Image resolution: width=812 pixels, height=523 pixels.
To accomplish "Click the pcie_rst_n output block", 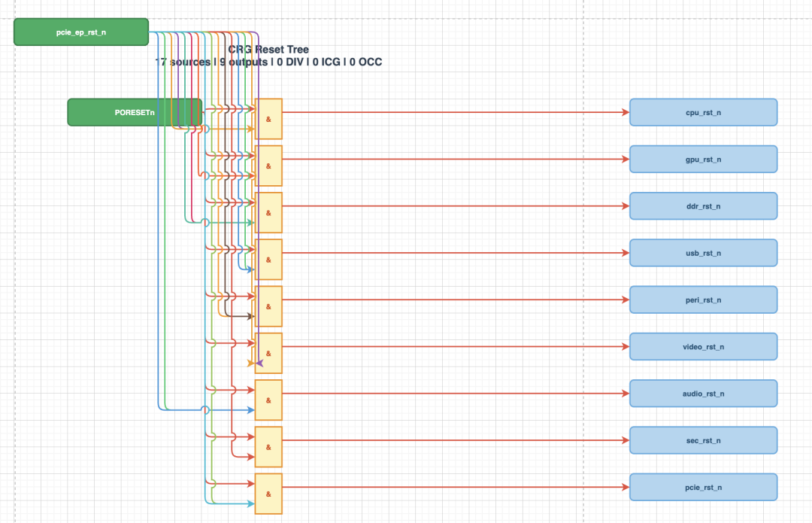I will click(x=703, y=487).
